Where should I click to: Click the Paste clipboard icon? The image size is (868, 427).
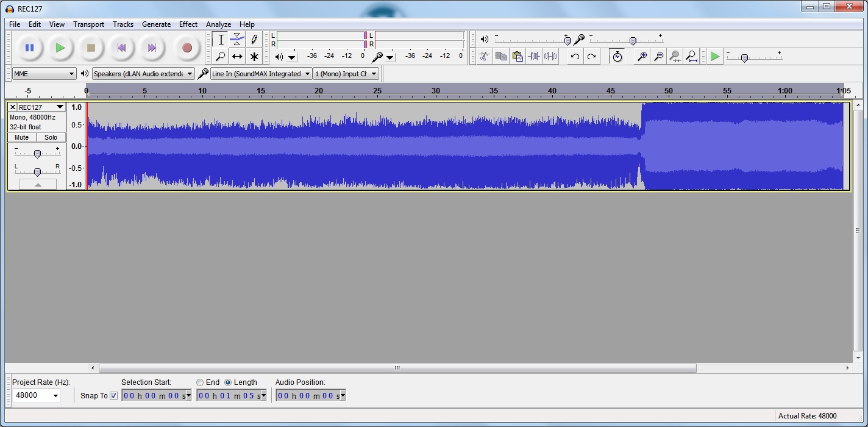pos(518,56)
